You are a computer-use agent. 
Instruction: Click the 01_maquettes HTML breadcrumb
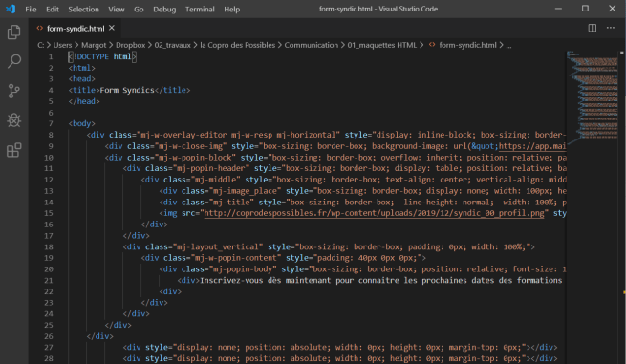pyautogui.click(x=381, y=45)
